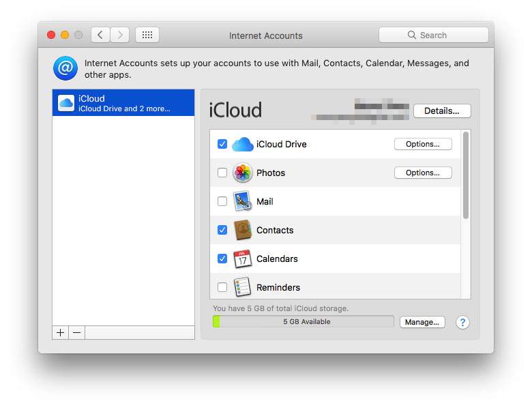Click the iCloud sidebar account icon
This screenshot has height=408, width=532.
click(66, 103)
